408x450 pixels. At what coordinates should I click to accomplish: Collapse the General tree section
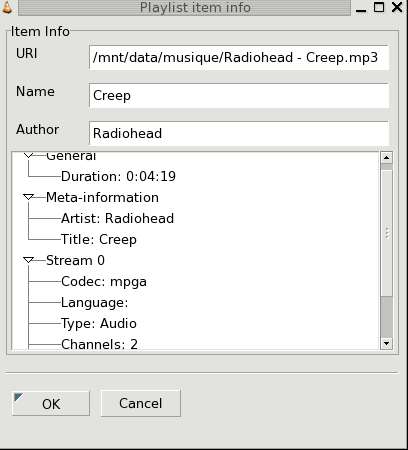point(29,155)
